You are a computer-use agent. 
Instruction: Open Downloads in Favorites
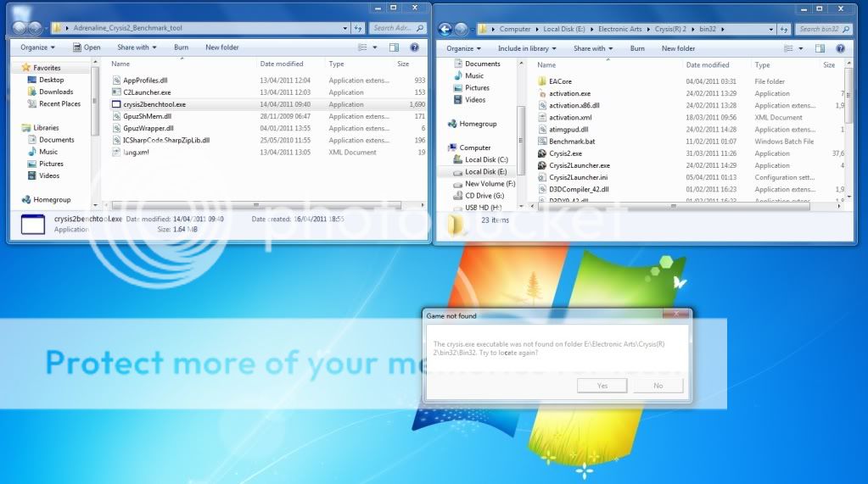pos(56,92)
